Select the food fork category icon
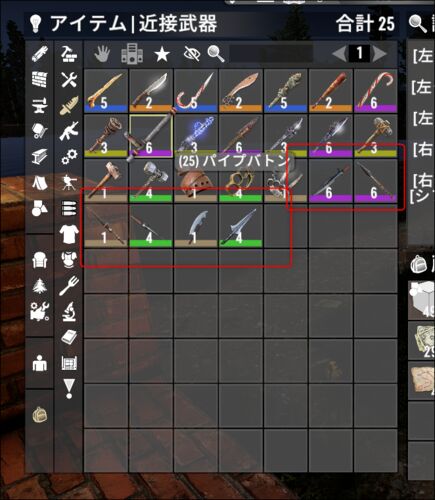The width and height of the screenshot is (435, 500). (69, 286)
